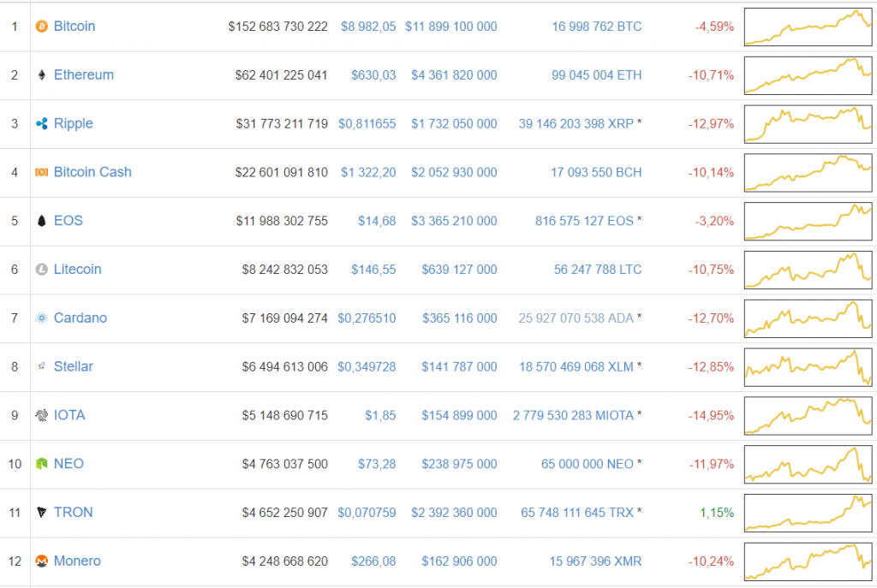This screenshot has height=588, width=877.
Task: Click the blue Ripple logo icon
Action: point(41,124)
